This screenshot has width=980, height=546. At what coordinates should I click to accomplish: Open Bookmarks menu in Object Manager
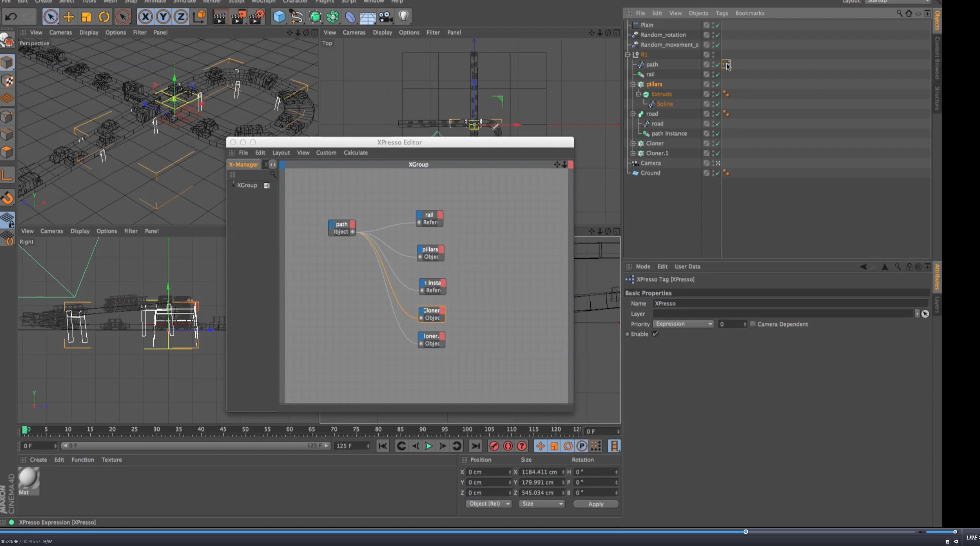(750, 13)
